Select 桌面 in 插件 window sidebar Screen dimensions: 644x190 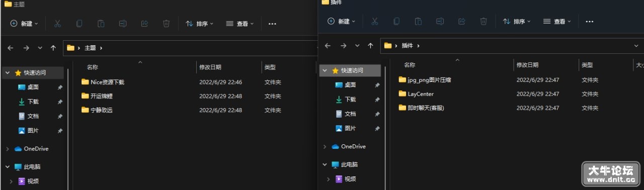[x=350, y=85]
